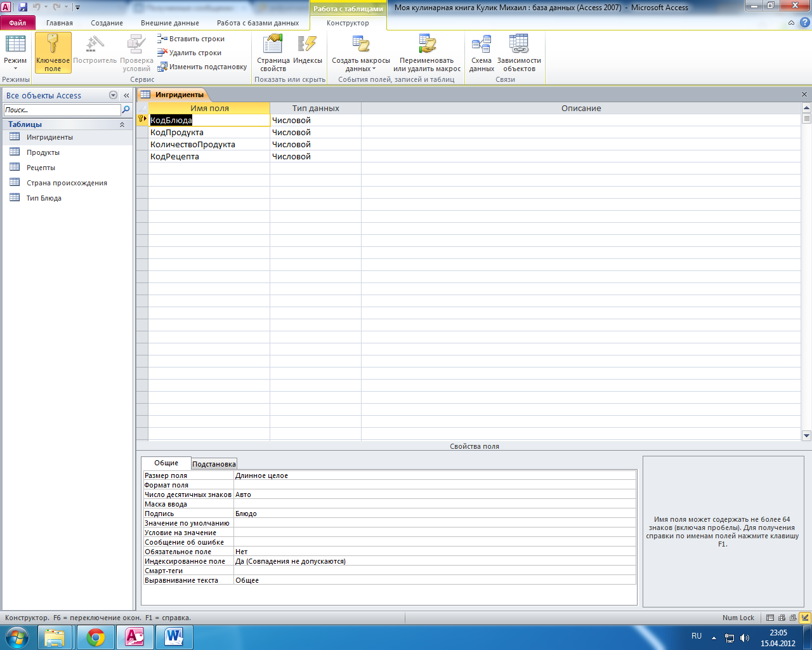Select the КодПродукта field name cell
This screenshot has width=812, height=650.
click(209, 132)
